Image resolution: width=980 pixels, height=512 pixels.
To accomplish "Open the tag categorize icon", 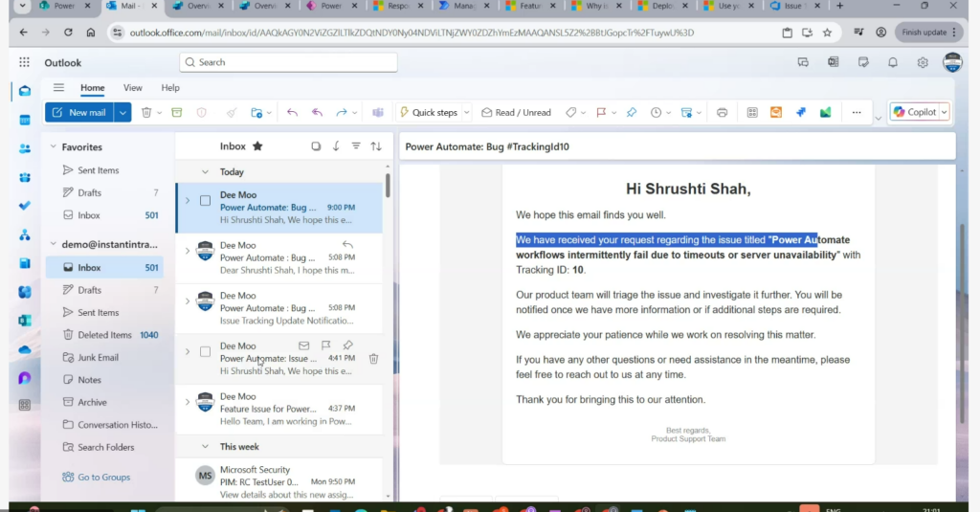I will 570,113.
